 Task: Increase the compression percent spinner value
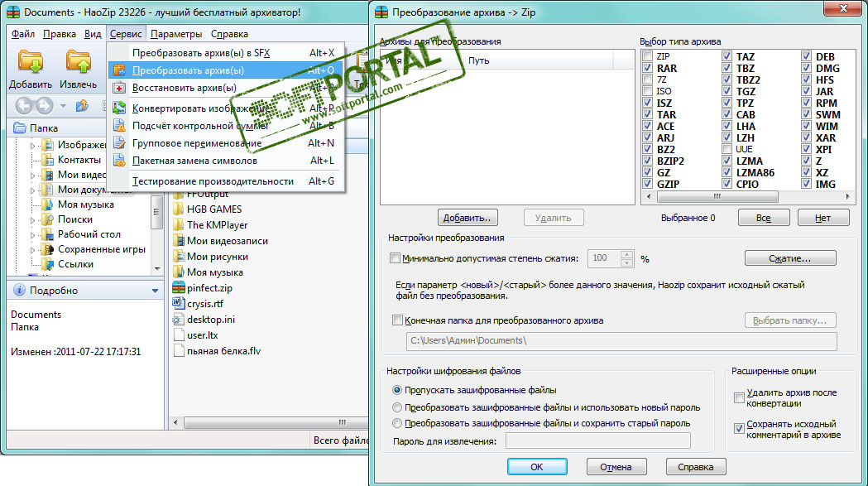(626, 254)
